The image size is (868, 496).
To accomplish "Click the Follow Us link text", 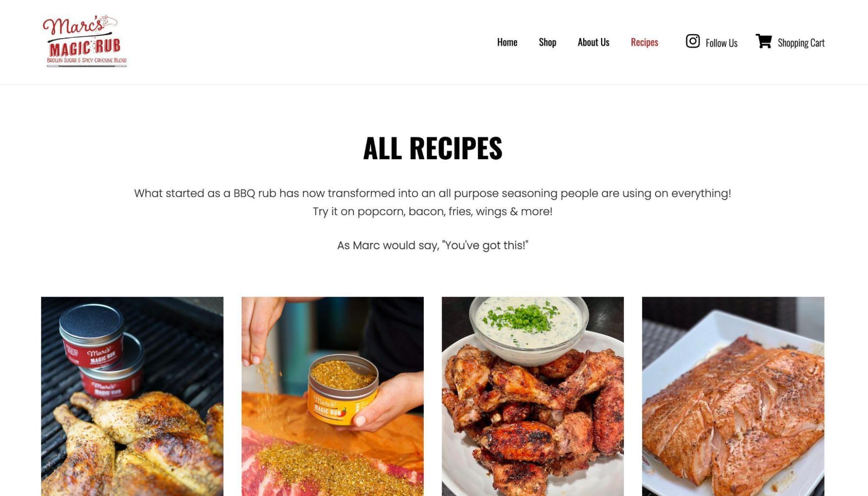I will click(721, 43).
